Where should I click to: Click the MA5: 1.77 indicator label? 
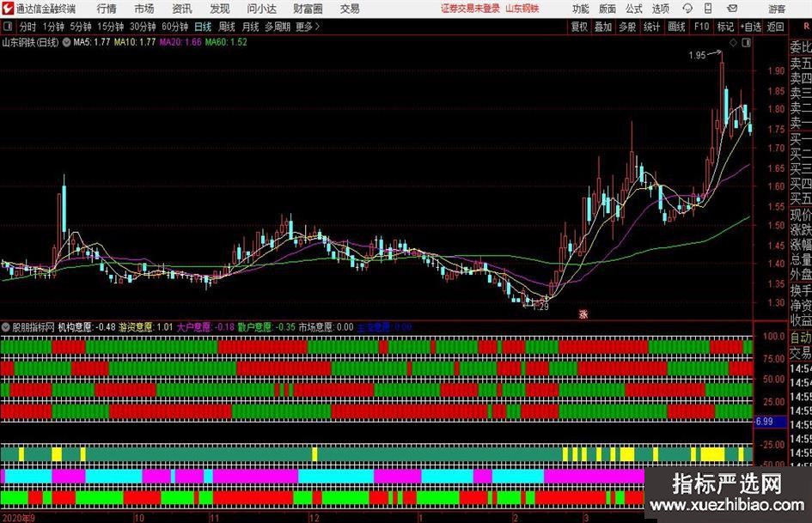[92, 42]
